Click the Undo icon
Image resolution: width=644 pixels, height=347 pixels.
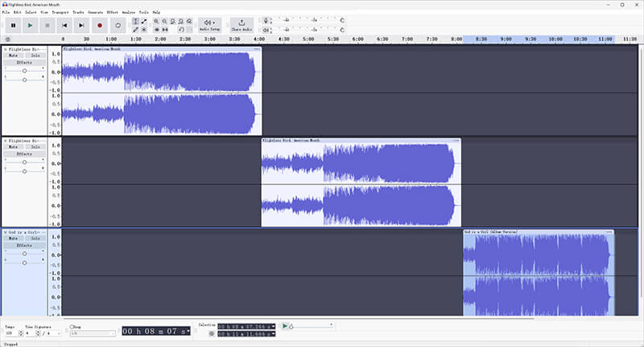click(x=181, y=30)
